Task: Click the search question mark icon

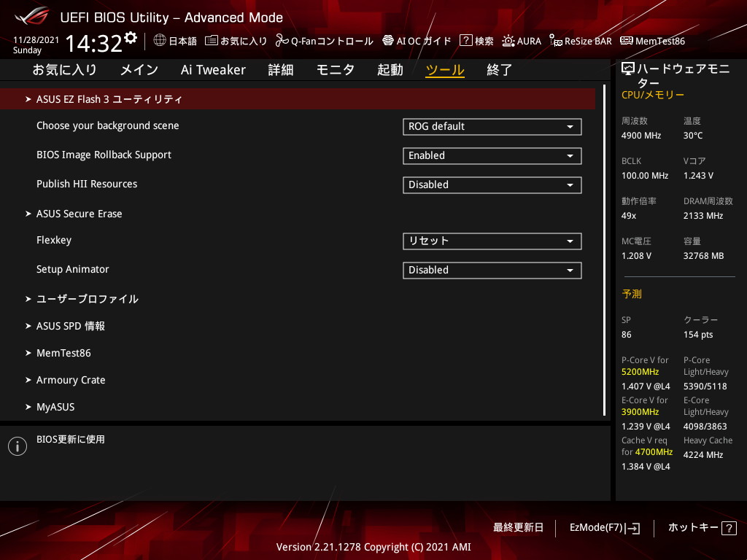Action: tap(465, 41)
